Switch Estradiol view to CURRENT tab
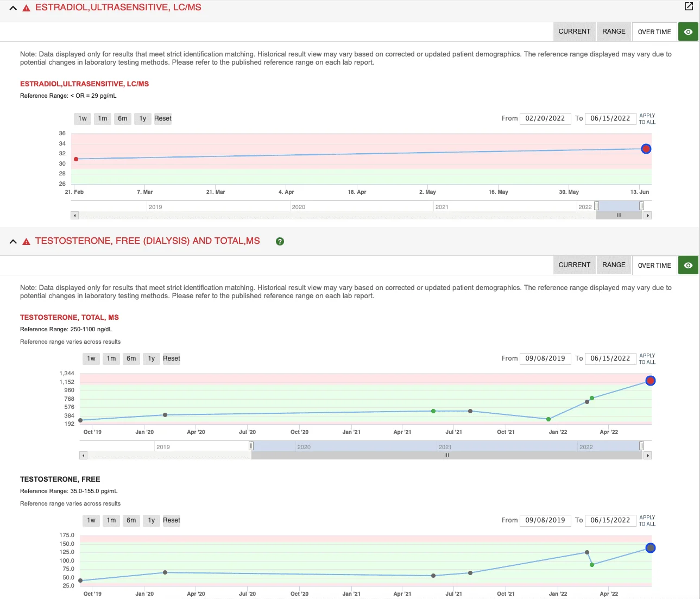Viewport: 700px width, 599px height. 574,31
